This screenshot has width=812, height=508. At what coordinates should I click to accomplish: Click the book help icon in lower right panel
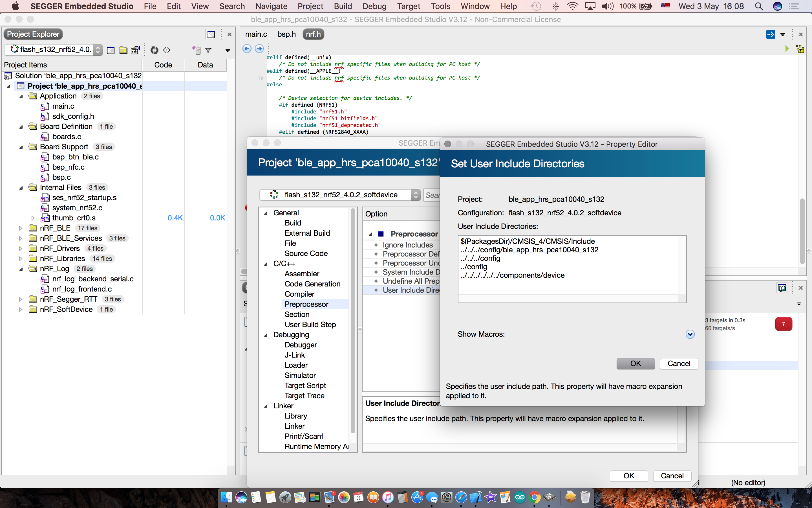pyautogui.click(x=782, y=288)
